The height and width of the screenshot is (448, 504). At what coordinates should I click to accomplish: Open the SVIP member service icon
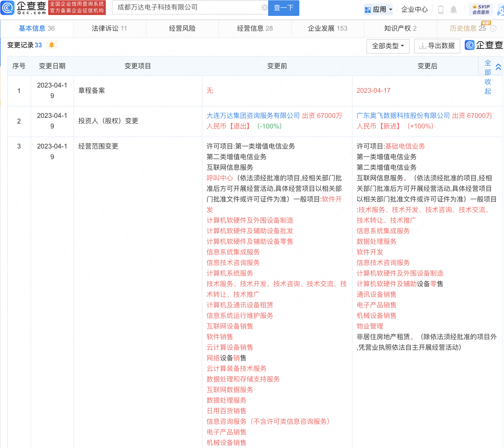[481, 9]
